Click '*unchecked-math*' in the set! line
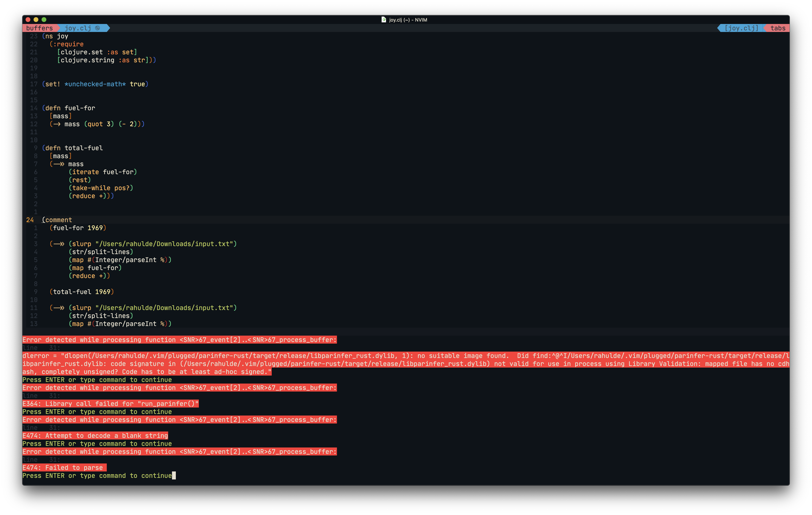812x515 pixels. [x=95, y=84]
